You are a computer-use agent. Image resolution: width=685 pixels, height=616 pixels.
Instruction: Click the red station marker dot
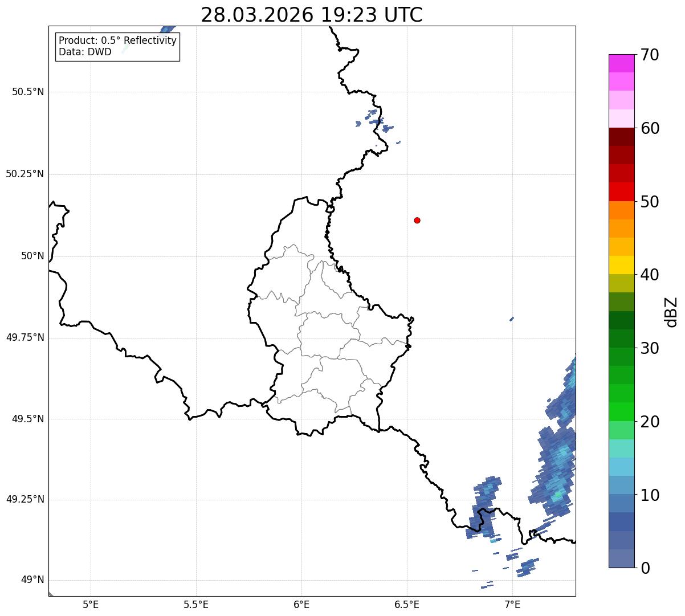(x=417, y=220)
